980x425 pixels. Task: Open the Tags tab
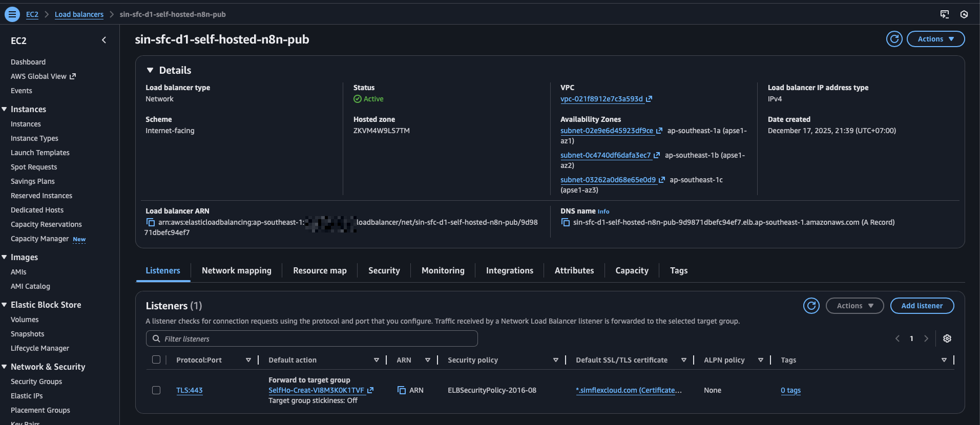tap(679, 270)
